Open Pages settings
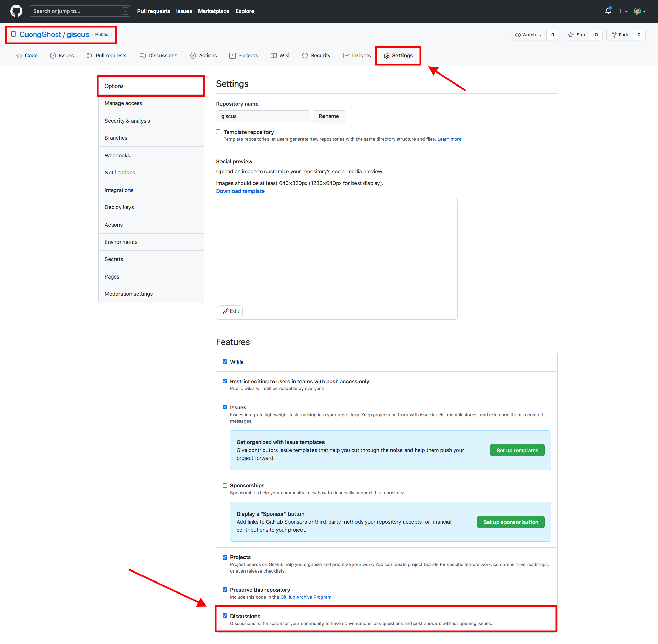Screen dimensions: 658x644 click(151, 276)
